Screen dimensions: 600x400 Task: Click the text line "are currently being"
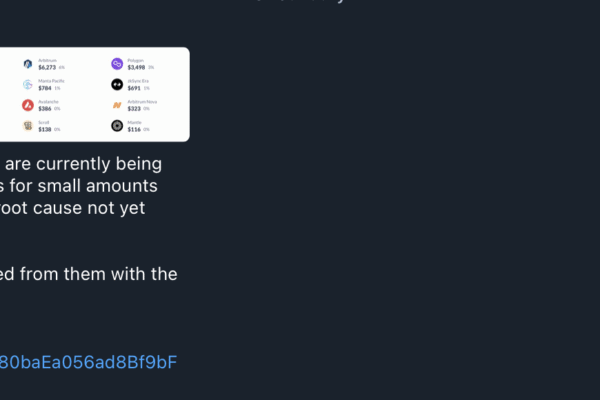point(83,163)
